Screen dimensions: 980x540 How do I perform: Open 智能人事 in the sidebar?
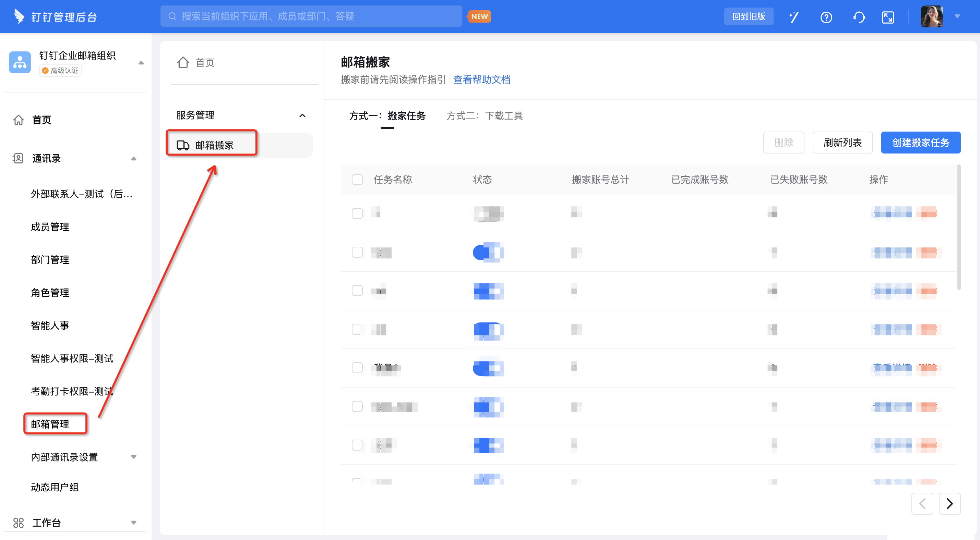[50, 326]
